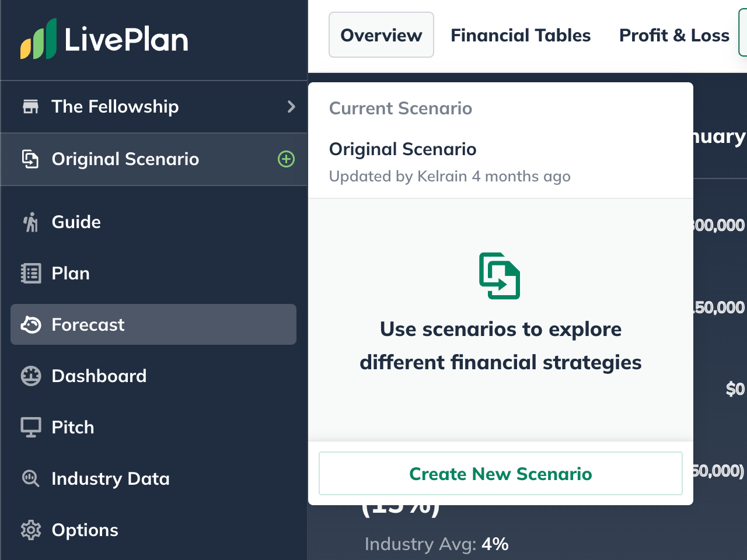This screenshot has width=747, height=560.
Task: Click the storefront icon beside The Fellowship
Action: pos(30,107)
